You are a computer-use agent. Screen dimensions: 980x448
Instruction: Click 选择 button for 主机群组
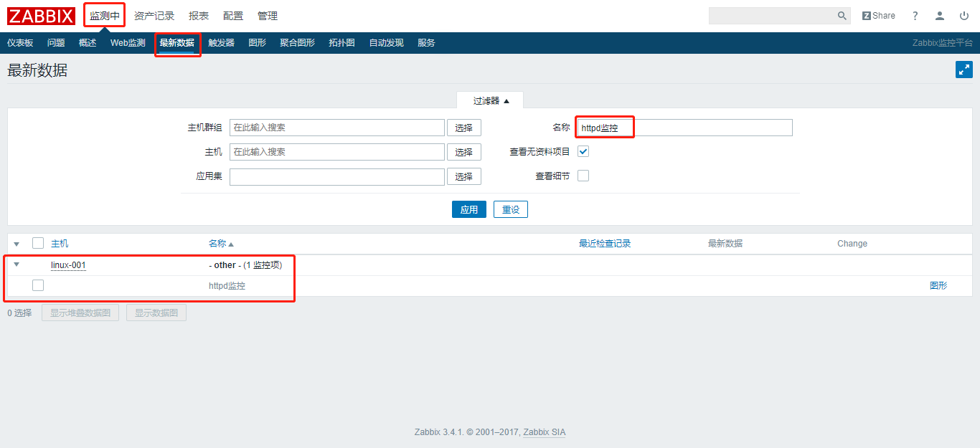click(x=464, y=128)
